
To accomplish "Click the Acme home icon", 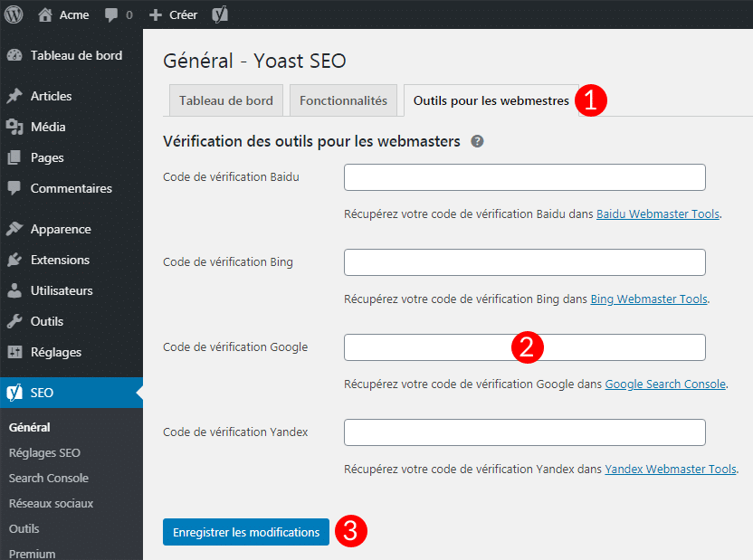I will (x=45, y=14).
